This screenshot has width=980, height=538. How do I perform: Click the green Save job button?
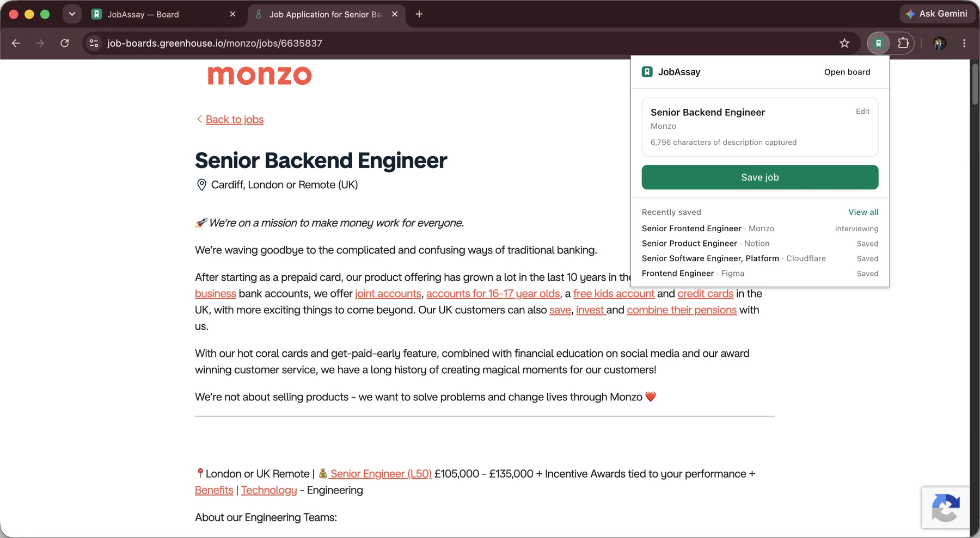(759, 177)
